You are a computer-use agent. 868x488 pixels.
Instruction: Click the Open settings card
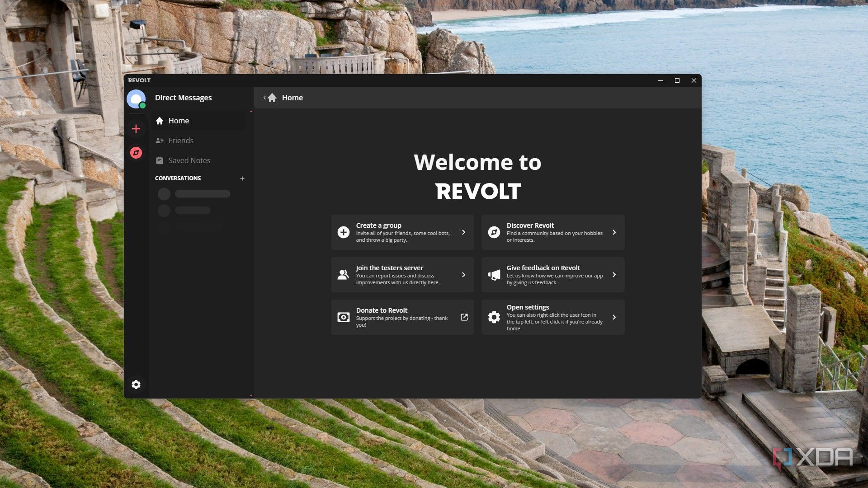click(553, 317)
